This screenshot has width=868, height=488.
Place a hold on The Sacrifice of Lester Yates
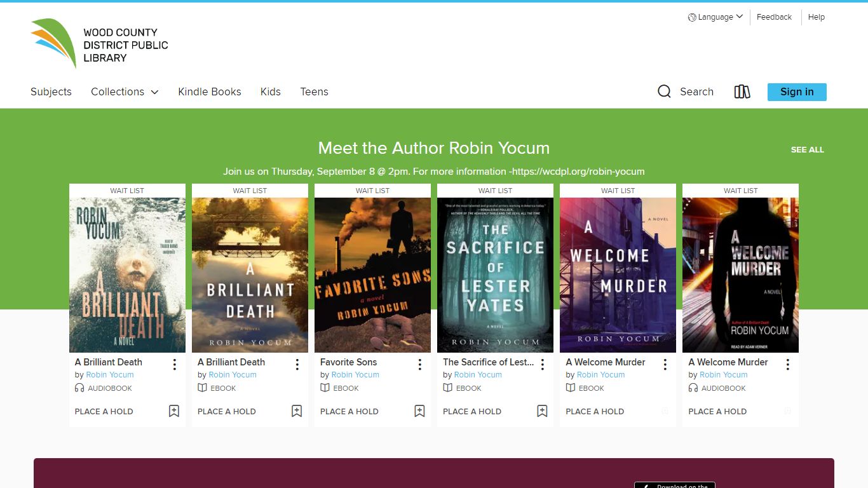[472, 411]
